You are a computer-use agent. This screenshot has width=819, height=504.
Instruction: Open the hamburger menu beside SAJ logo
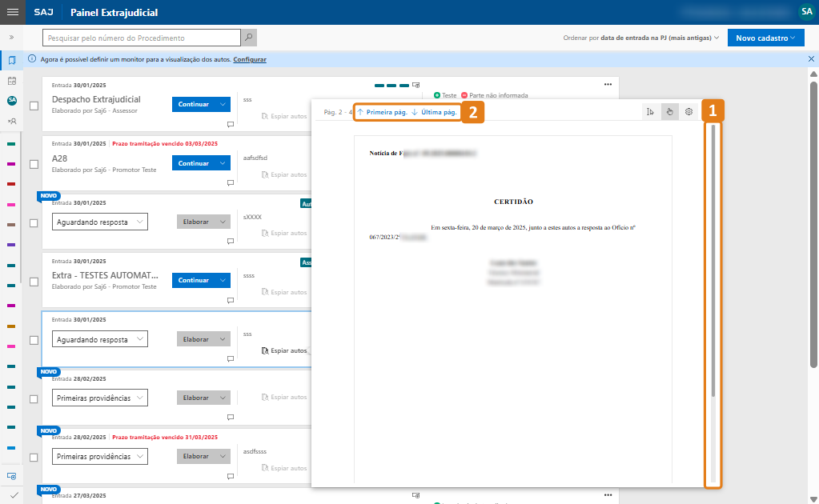(12, 12)
